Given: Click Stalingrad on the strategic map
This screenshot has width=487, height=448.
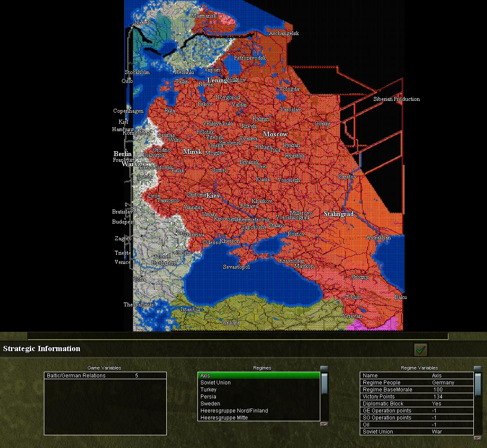Looking at the screenshot, I should coord(339,214).
